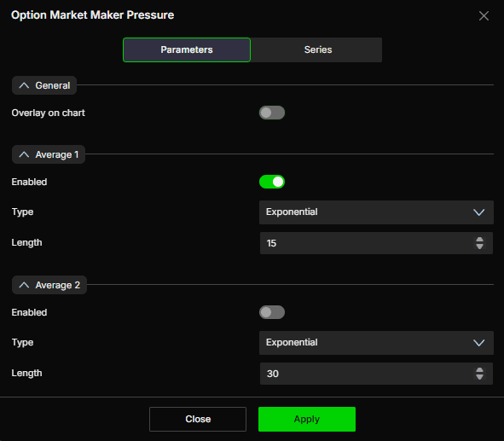Close the Option Market Maker Pressure dialog
This screenshot has width=504, height=441.
click(x=484, y=15)
